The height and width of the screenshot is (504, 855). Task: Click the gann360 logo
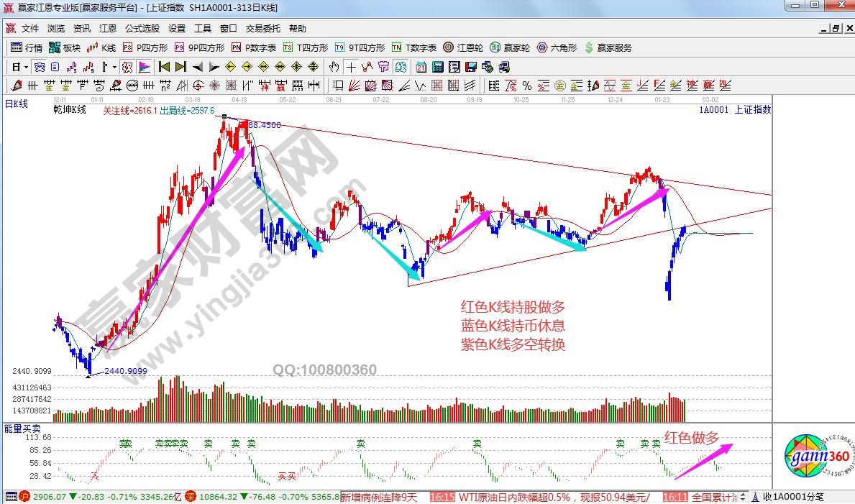[x=817, y=457]
